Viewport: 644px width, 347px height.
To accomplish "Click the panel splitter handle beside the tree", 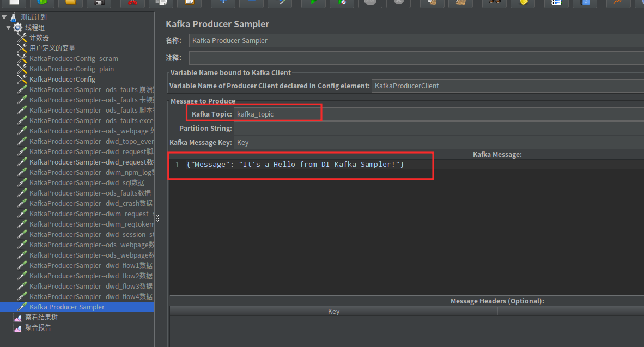I will coord(157,218).
